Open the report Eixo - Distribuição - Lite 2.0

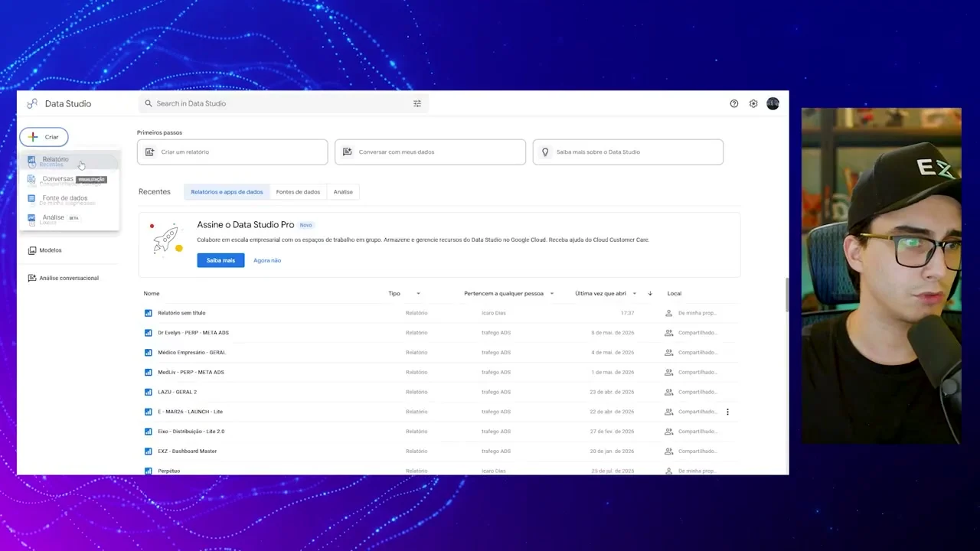click(x=191, y=432)
